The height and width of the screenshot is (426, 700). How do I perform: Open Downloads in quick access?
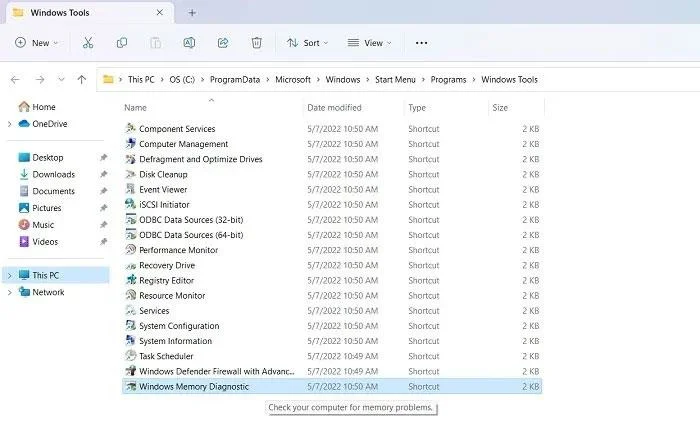click(47, 175)
